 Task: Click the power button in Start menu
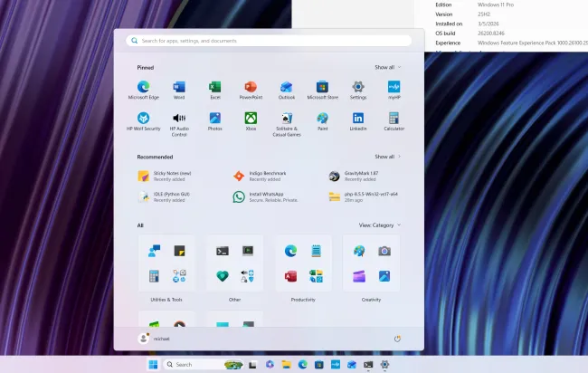[x=397, y=339]
